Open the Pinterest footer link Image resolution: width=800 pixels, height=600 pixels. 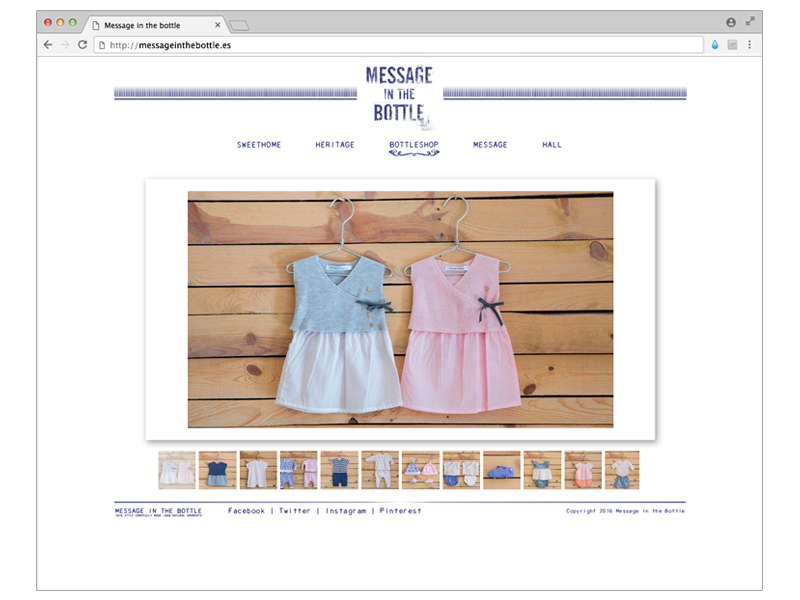[x=400, y=511]
